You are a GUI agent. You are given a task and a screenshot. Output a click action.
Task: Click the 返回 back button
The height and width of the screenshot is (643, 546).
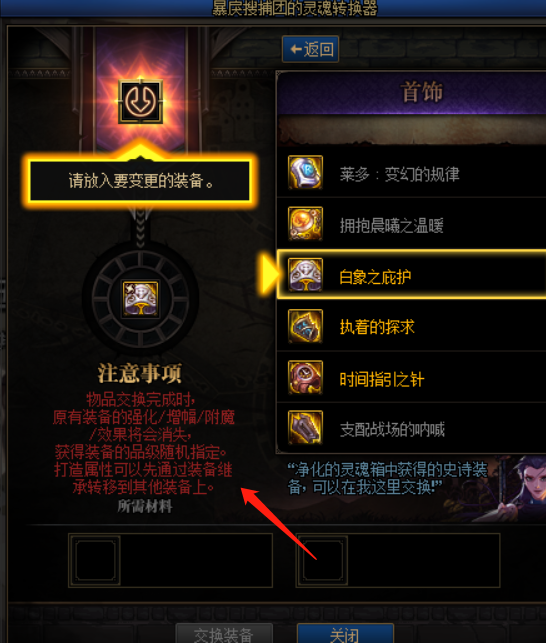click(x=311, y=49)
